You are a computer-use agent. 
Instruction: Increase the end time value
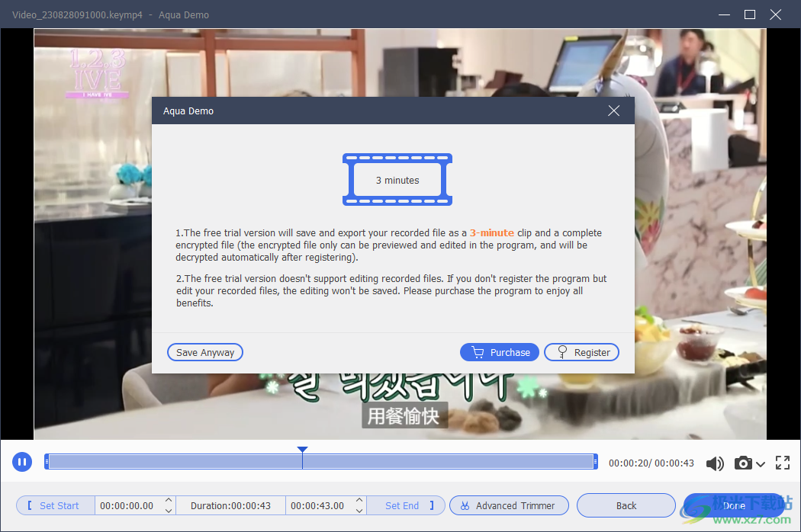coord(359,500)
